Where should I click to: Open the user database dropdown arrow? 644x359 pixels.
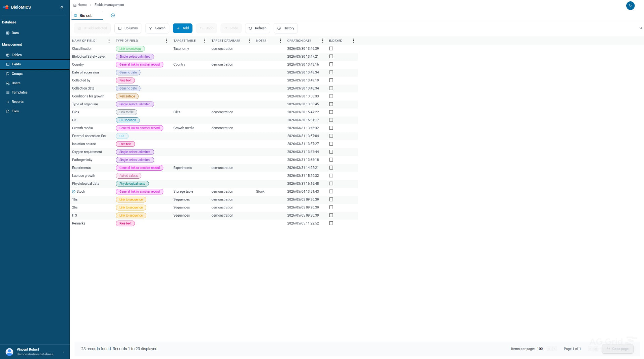pos(63,352)
